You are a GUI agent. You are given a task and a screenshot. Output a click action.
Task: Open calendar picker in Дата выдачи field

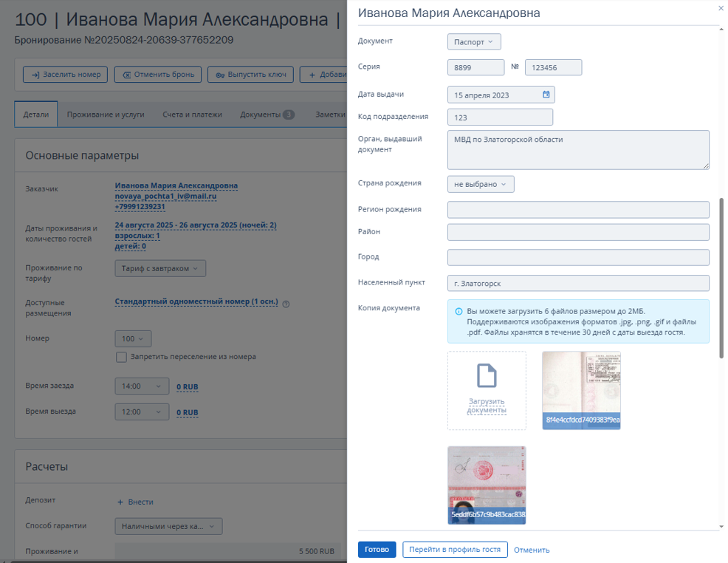tap(546, 95)
